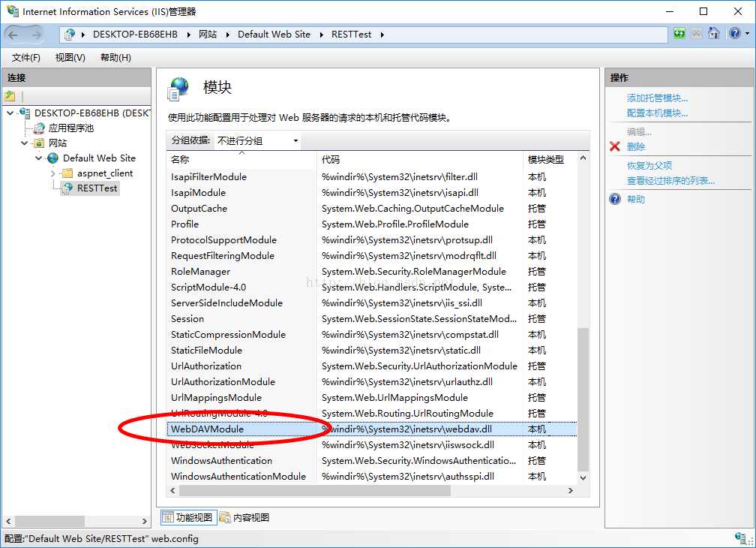756x548 pixels.
Task: Select the RequestFilteringModule row
Action: coord(372,256)
